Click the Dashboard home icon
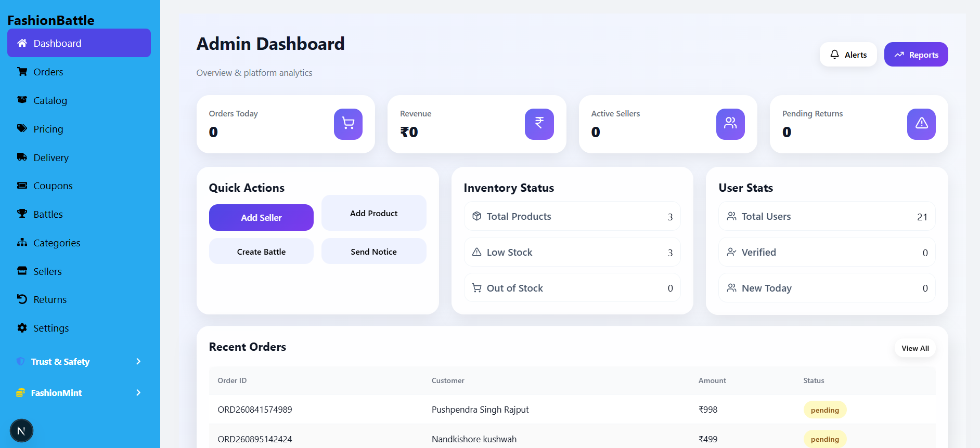 22,43
